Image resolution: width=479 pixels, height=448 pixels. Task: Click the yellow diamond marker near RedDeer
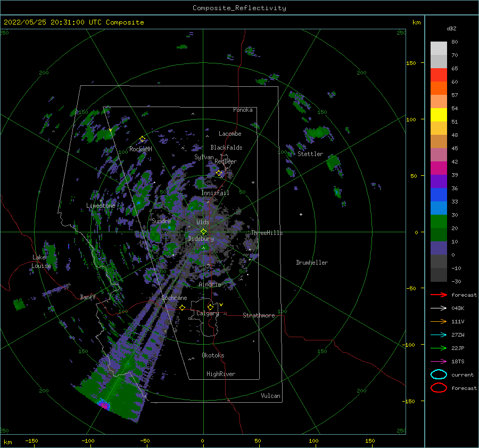tap(219, 173)
